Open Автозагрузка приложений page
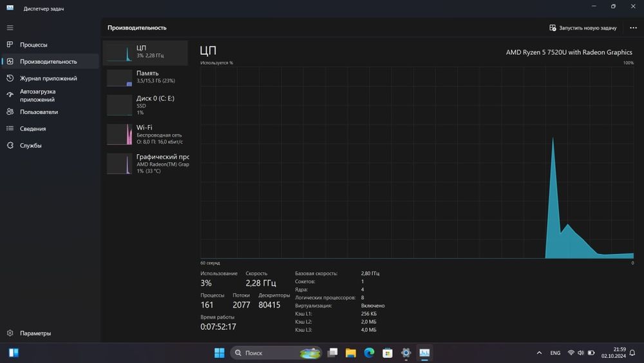The width and height of the screenshot is (644, 363). tap(50, 95)
